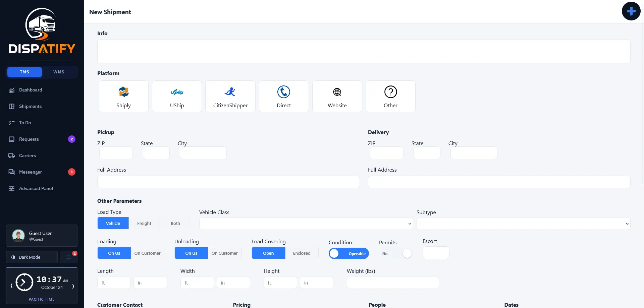
Task: Click the Pickup ZIP field
Action: click(x=116, y=153)
